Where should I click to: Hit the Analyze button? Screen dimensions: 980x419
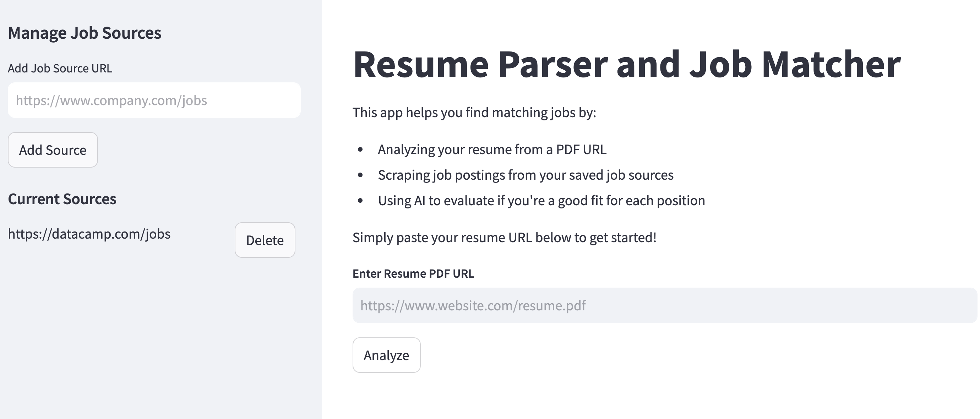(386, 355)
